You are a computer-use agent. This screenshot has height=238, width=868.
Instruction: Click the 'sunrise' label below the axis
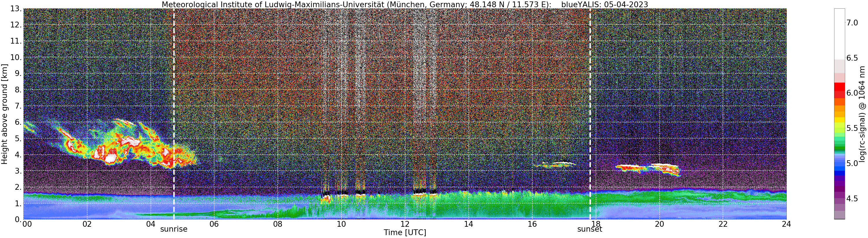pos(174,229)
